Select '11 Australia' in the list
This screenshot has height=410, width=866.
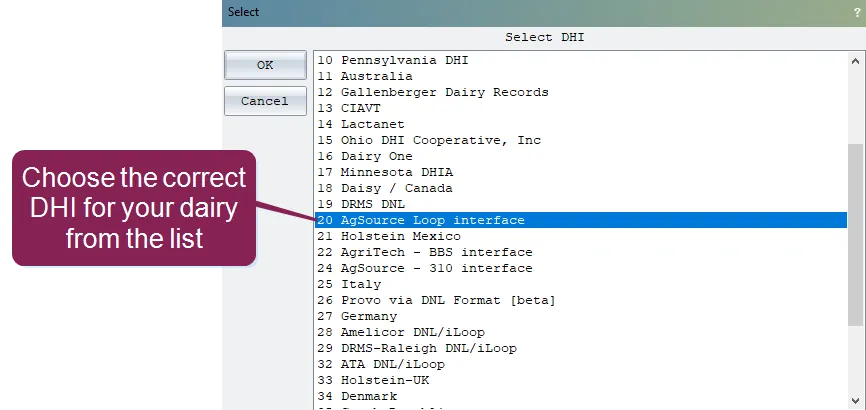pos(581,76)
